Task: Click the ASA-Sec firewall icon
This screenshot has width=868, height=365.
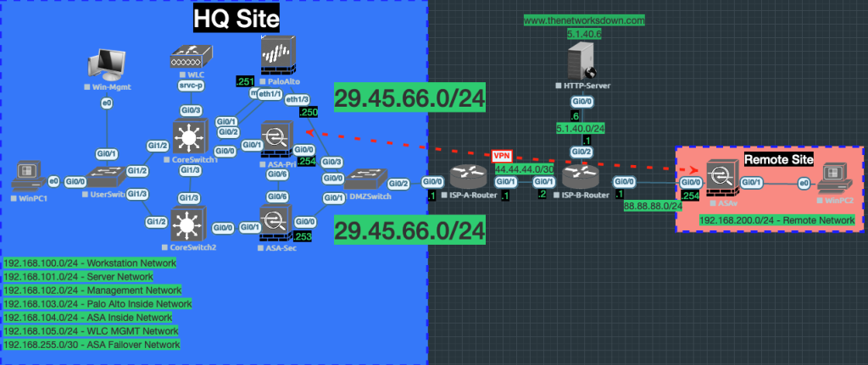Action: click(x=275, y=224)
